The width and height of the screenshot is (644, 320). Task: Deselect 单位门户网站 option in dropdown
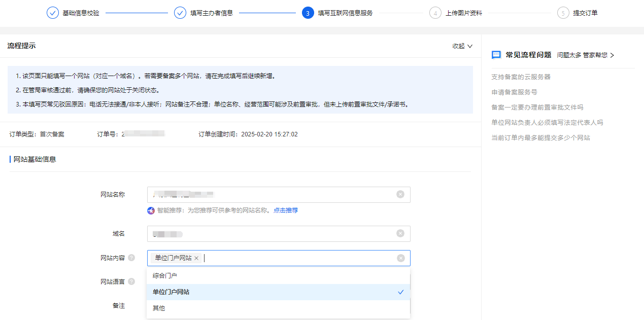(x=278, y=292)
